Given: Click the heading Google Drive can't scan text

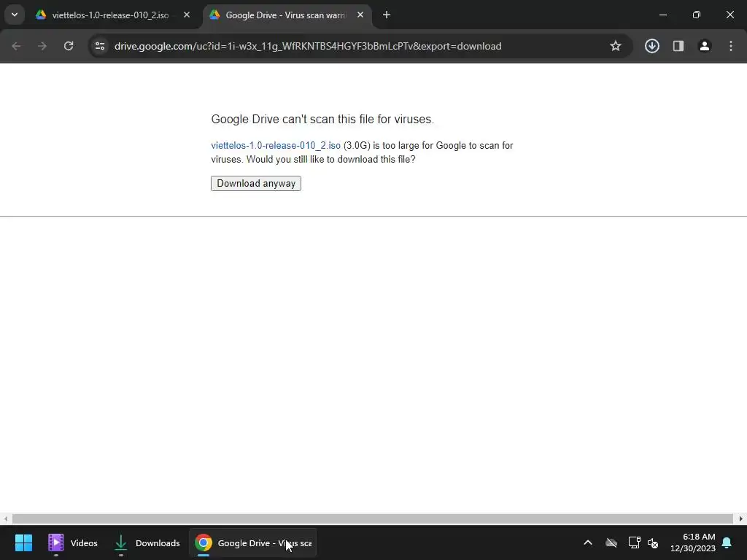Looking at the screenshot, I should (322, 119).
